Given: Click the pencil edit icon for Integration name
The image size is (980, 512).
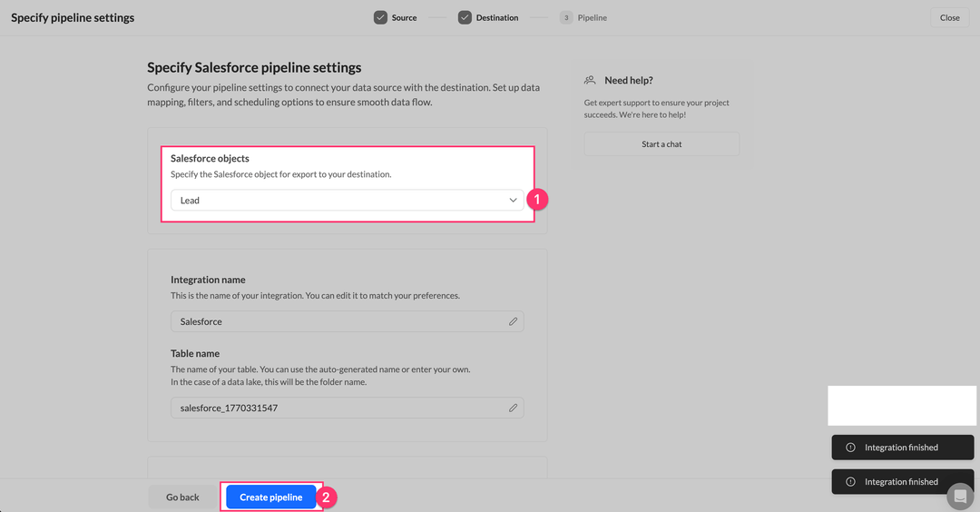Looking at the screenshot, I should pos(513,321).
